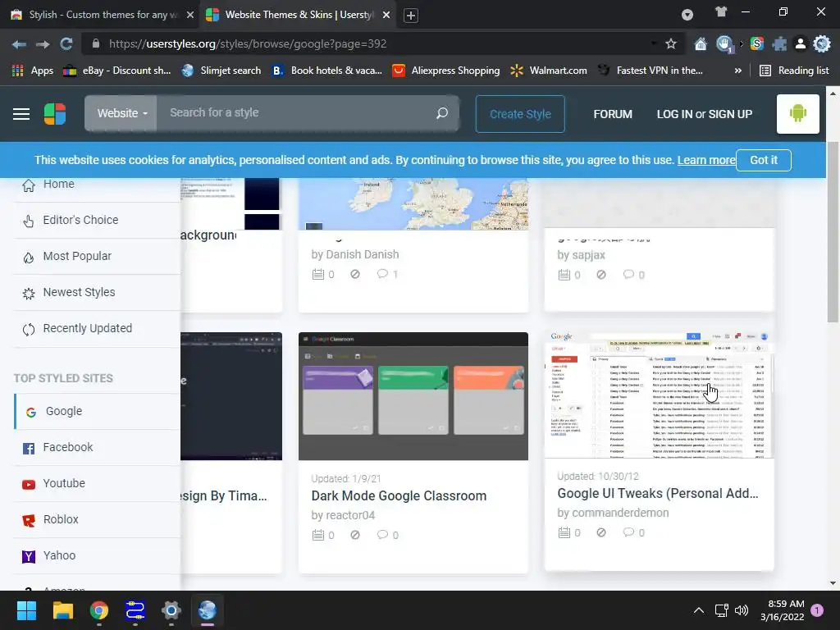Screen dimensions: 840x630
Task: Open Most Popular in sidebar
Action: click(97, 256)
